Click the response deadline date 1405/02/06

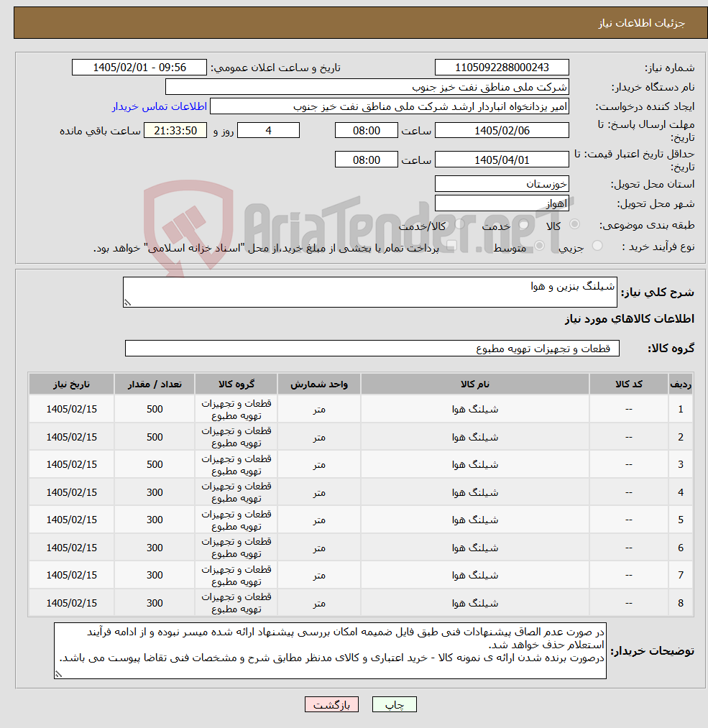[502, 131]
